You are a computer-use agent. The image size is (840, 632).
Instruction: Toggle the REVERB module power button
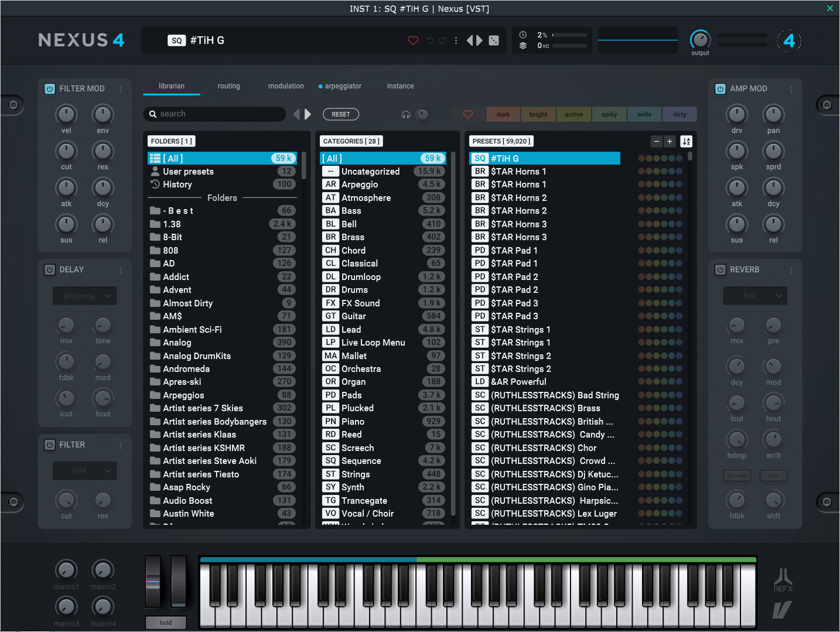(721, 269)
